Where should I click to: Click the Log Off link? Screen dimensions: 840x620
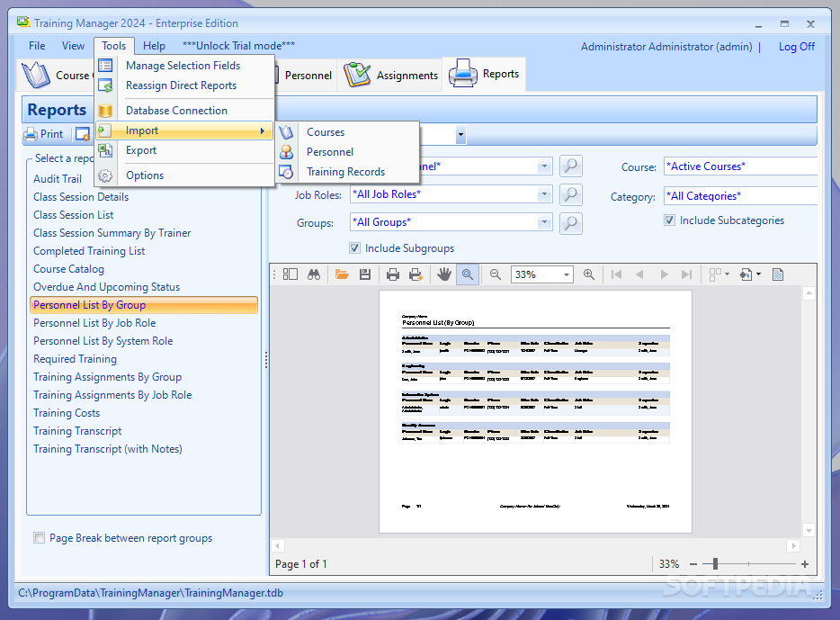tap(797, 47)
